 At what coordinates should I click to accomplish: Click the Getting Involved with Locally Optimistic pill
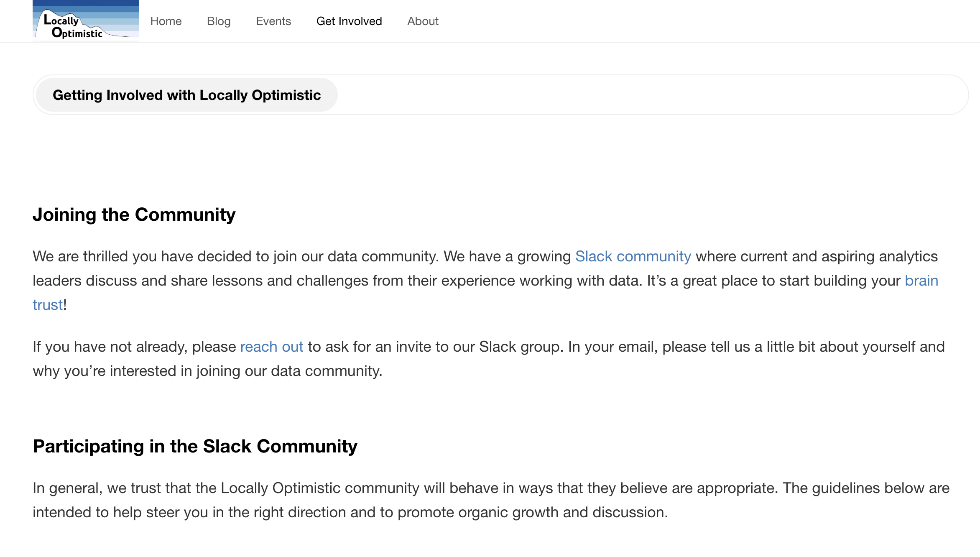click(x=186, y=95)
